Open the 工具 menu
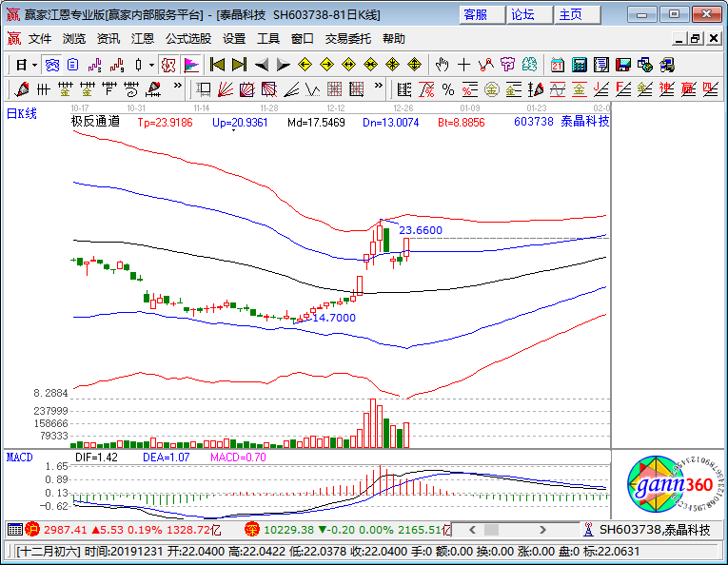728x565 pixels. tap(268, 39)
